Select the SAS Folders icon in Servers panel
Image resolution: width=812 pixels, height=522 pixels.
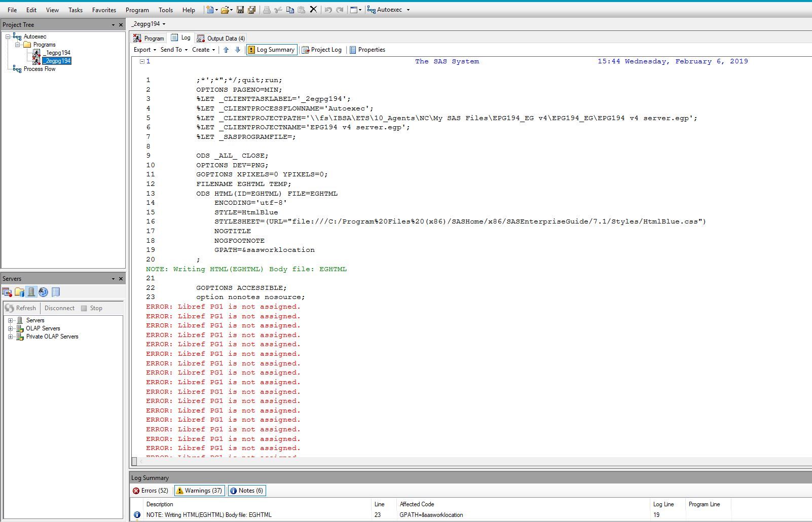point(19,292)
